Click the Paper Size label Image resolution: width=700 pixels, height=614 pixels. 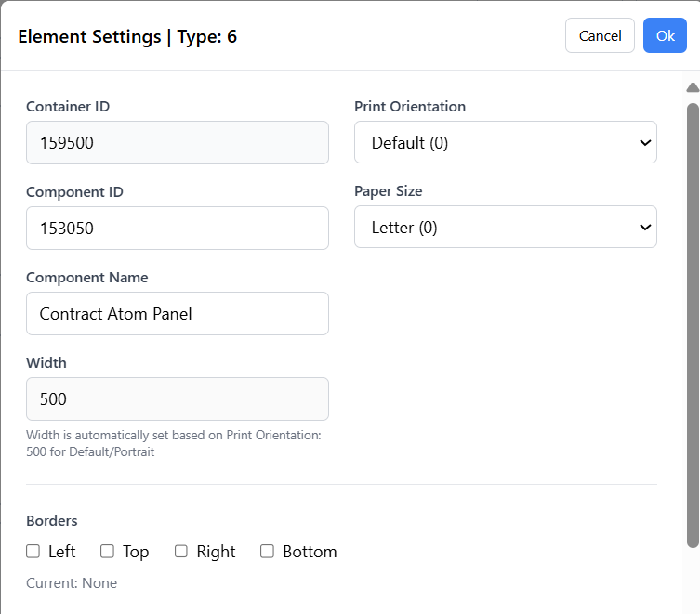pos(388,190)
